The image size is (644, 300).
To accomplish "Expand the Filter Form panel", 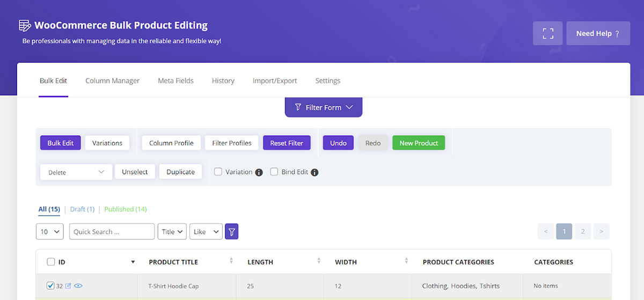I will [323, 107].
